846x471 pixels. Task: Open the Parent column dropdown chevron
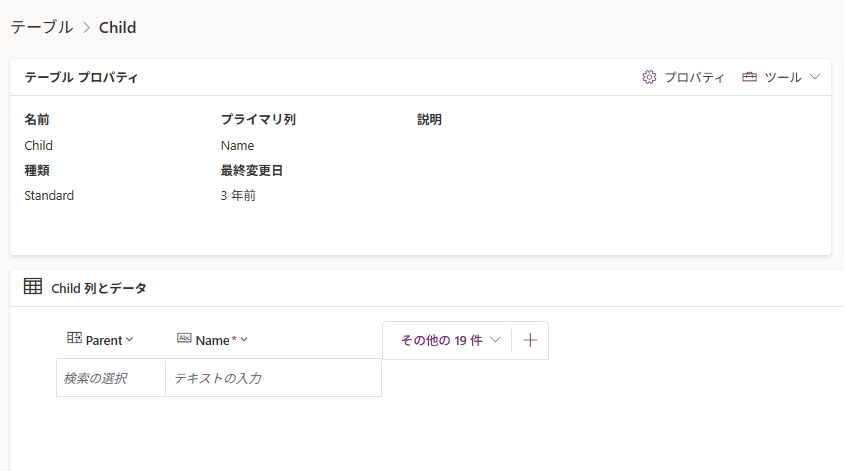pos(130,340)
